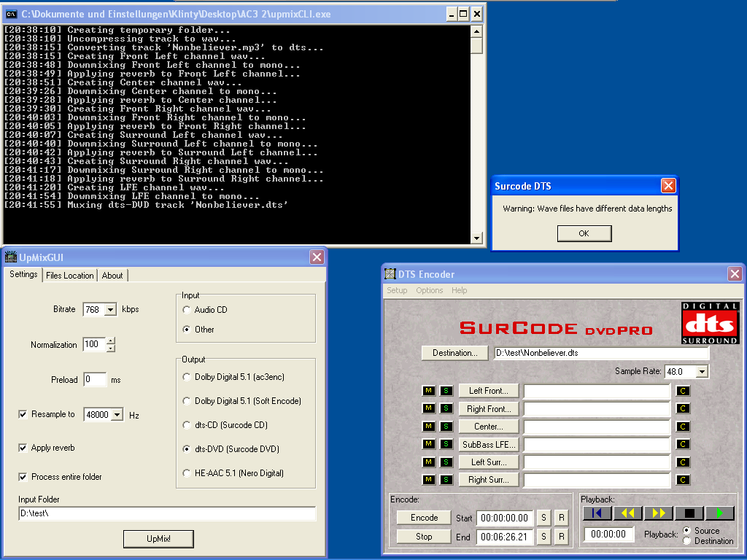This screenshot has height=560, width=747.
Task: Toggle the Apply reverb checkbox
Action: click(23, 448)
